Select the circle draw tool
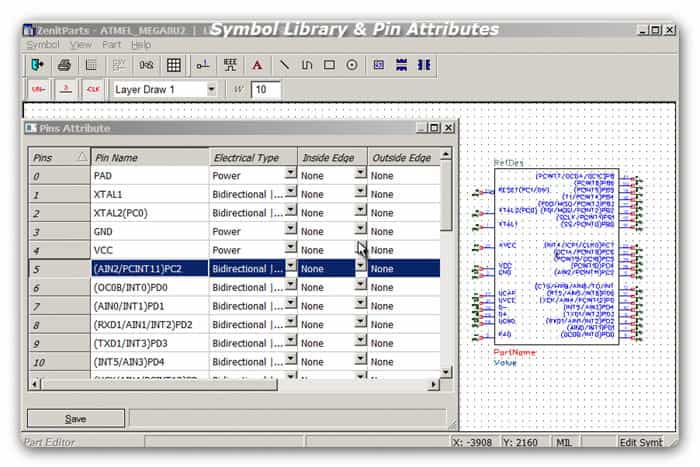The height and width of the screenshot is (467, 700). coord(352,65)
